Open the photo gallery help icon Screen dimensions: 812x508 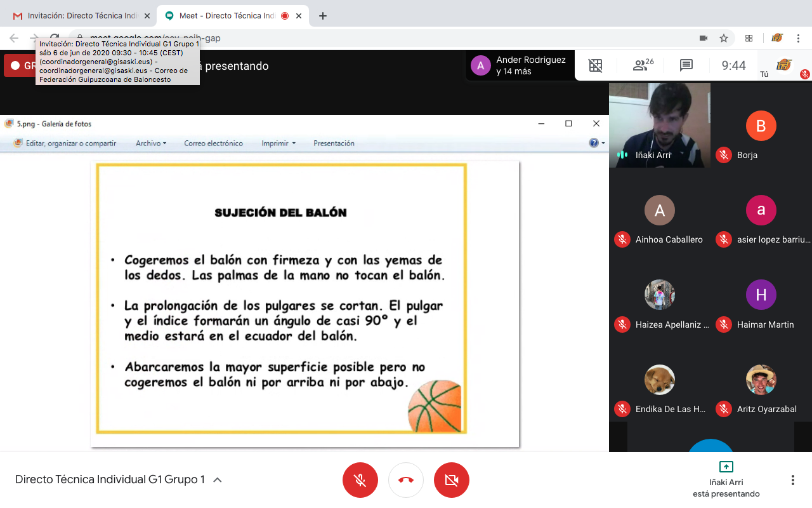594,144
